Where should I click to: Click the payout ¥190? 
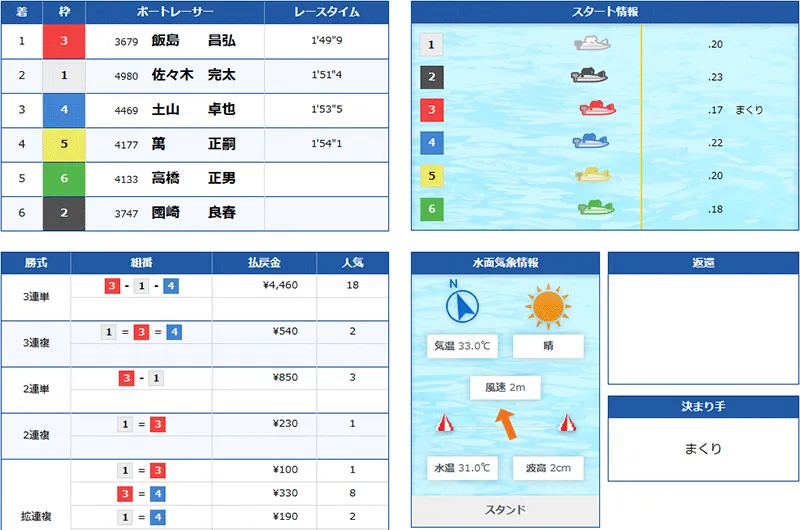point(285,517)
